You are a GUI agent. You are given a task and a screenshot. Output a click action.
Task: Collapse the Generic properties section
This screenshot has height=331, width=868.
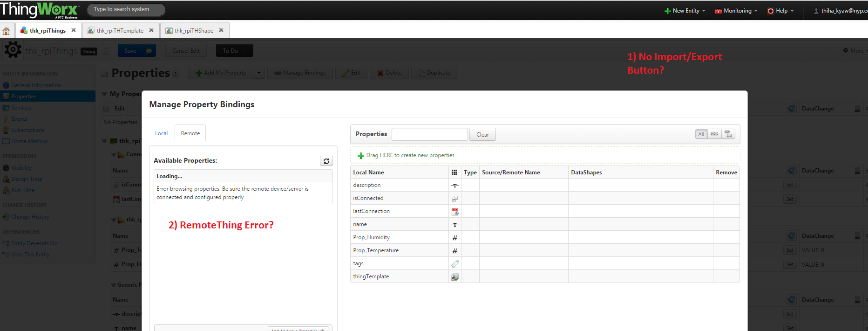click(x=113, y=285)
